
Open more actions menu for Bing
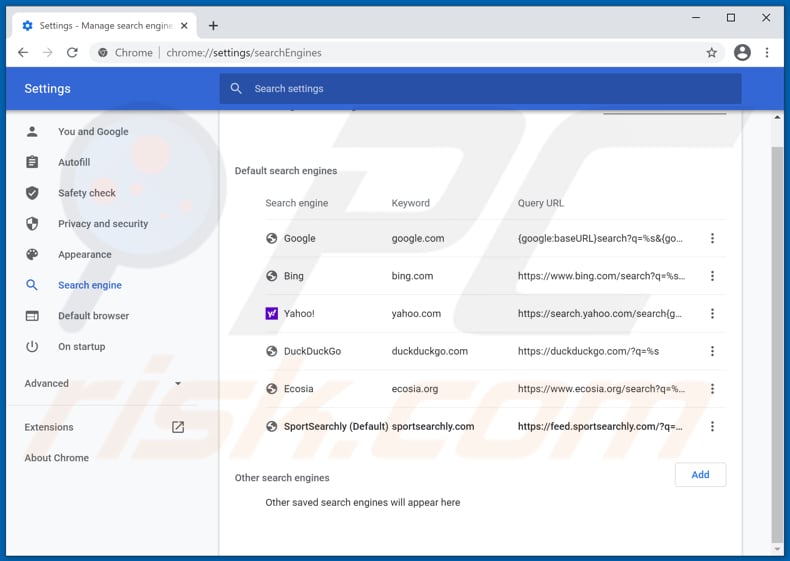712,276
